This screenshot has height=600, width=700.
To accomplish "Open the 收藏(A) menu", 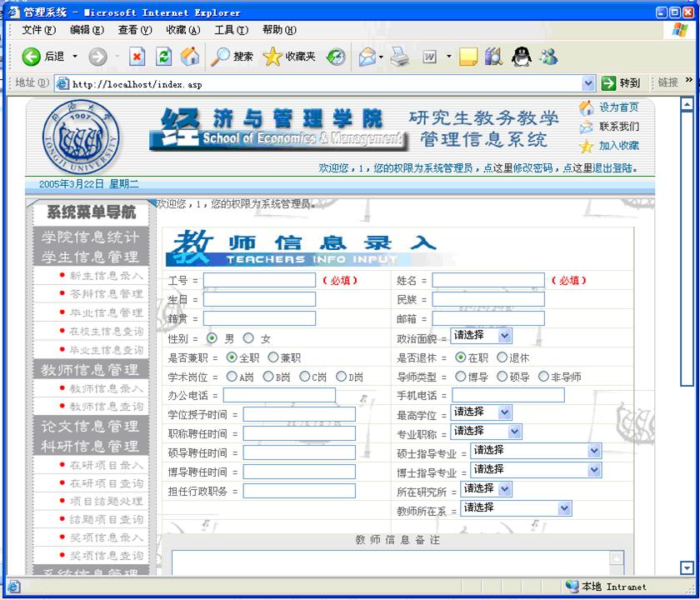I will point(183,30).
